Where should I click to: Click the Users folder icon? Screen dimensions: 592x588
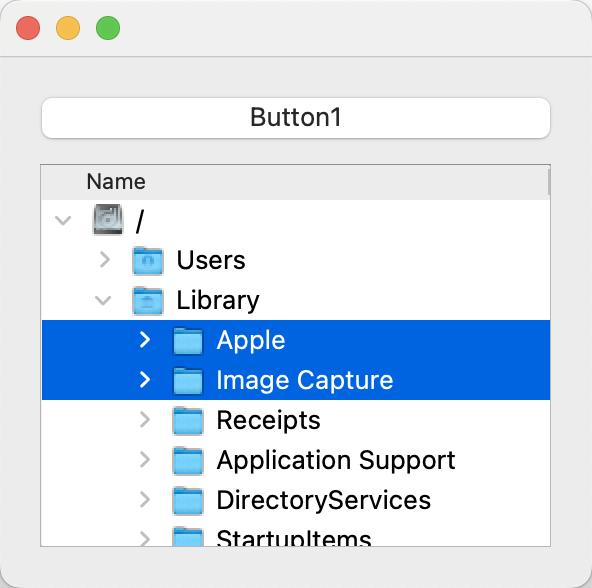click(148, 261)
